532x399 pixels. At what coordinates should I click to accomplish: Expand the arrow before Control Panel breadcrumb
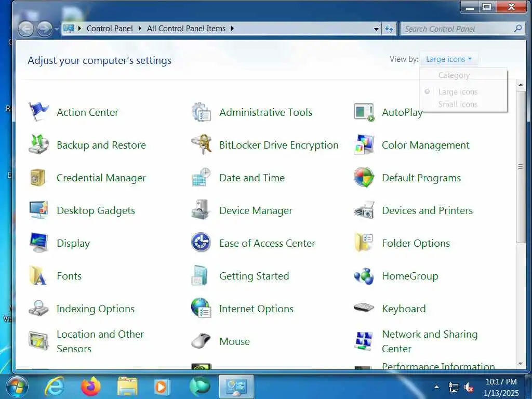(x=79, y=29)
